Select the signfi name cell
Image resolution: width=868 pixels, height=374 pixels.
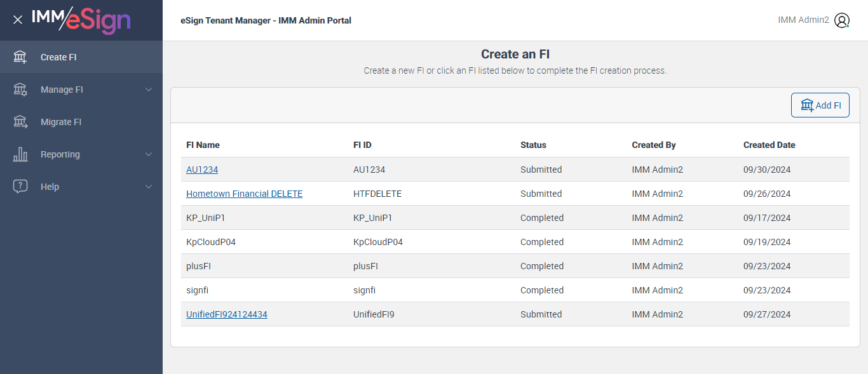coord(198,290)
